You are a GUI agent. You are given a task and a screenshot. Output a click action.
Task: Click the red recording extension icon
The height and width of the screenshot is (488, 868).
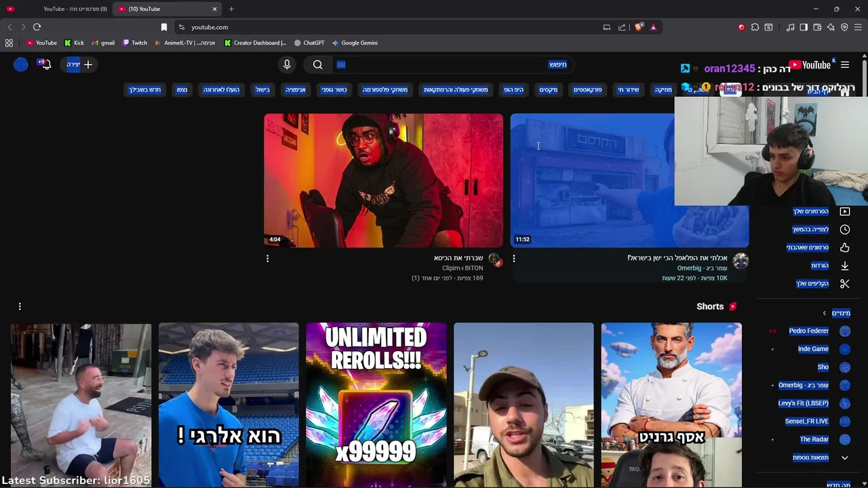[741, 27]
